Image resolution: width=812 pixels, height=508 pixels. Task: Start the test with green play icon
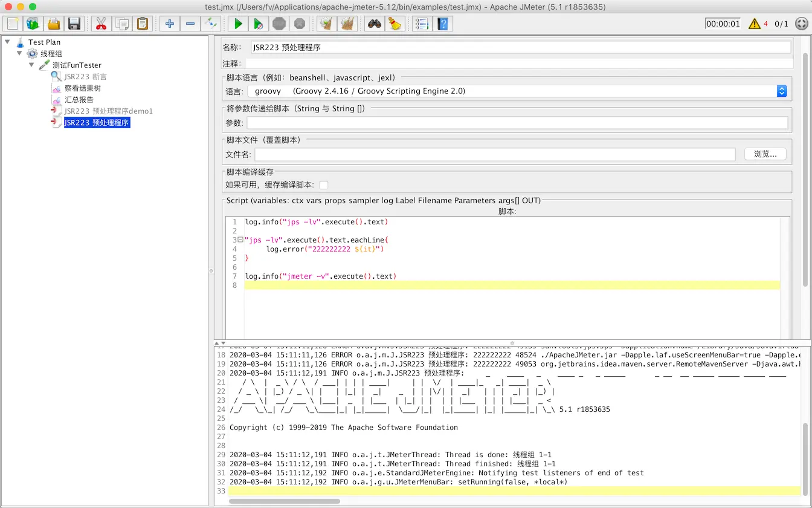pyautogui.click(x=238, y=24)
